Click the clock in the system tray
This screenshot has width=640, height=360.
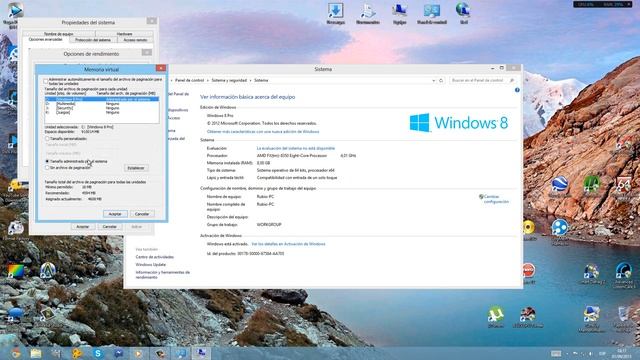(x=621, y=353)
